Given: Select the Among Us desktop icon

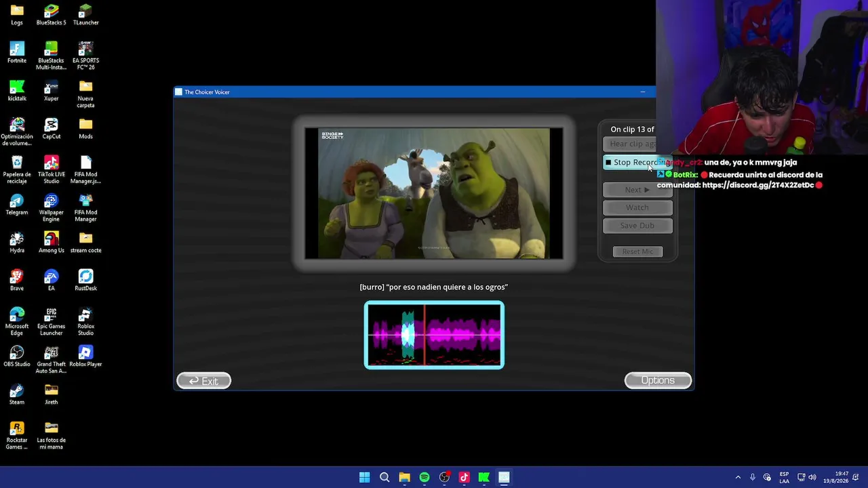Looking at the screenshot, I should coord(51,243).
